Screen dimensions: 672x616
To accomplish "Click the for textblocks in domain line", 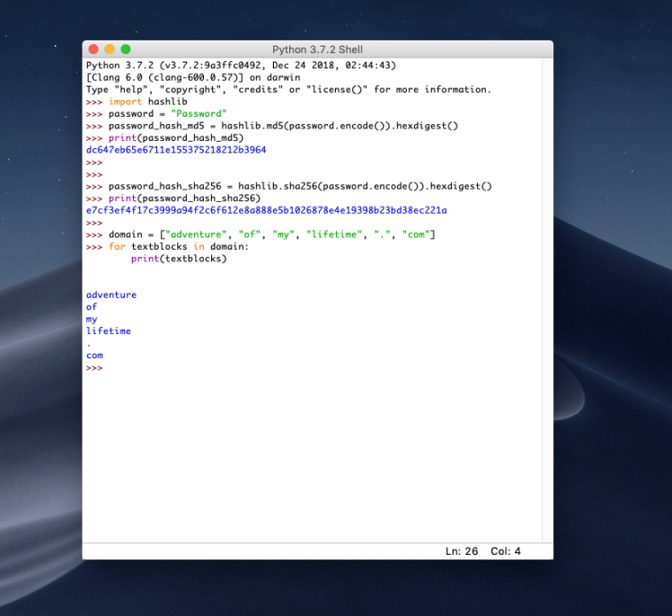I will (x=176, y=247).
